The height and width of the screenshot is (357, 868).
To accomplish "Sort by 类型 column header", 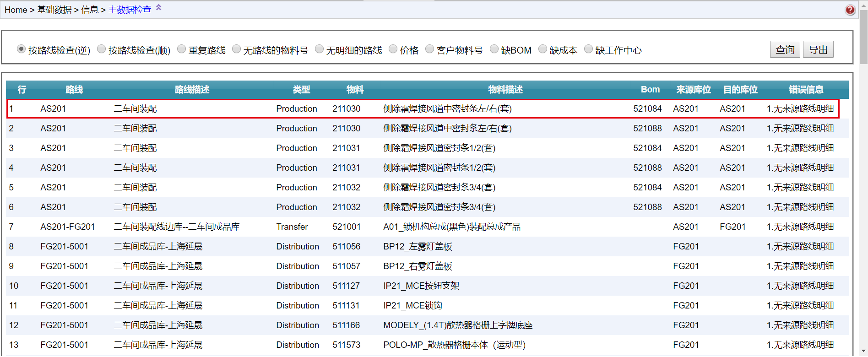I will (302, 90).
